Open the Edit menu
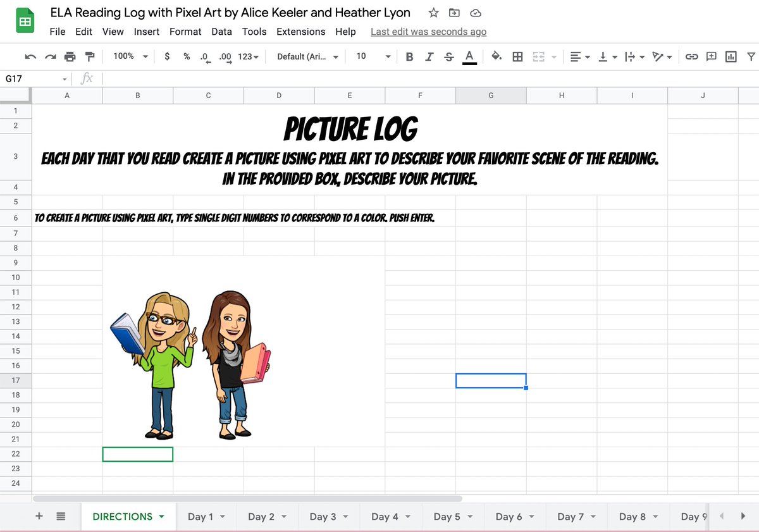Viewport: 759px width, 532px height. pyautogui.click(x=83, y=32)
